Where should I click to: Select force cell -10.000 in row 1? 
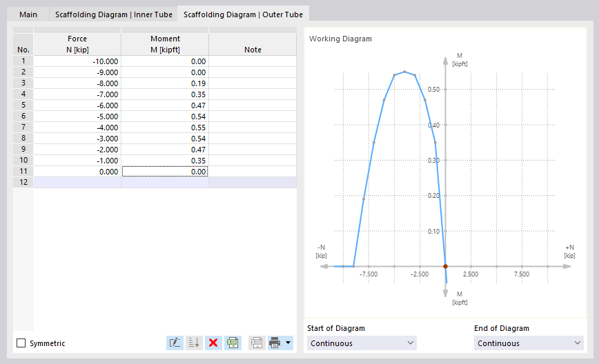(77, 61)
